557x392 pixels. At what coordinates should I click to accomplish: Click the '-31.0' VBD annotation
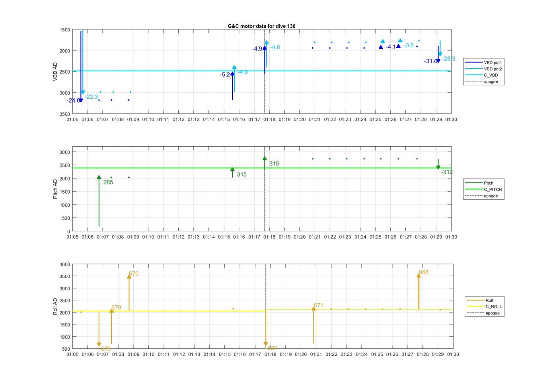pos(430,61)
